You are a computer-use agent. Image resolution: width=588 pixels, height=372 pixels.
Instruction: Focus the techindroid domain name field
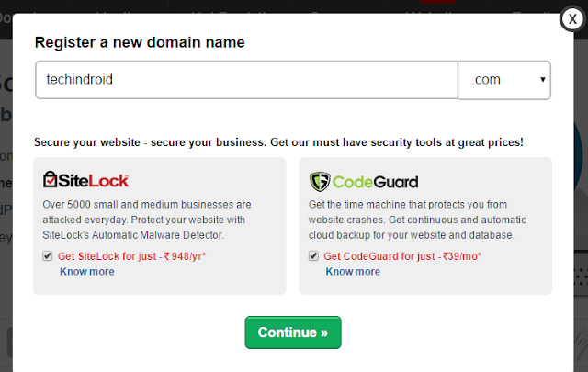(x=247, y=80)
